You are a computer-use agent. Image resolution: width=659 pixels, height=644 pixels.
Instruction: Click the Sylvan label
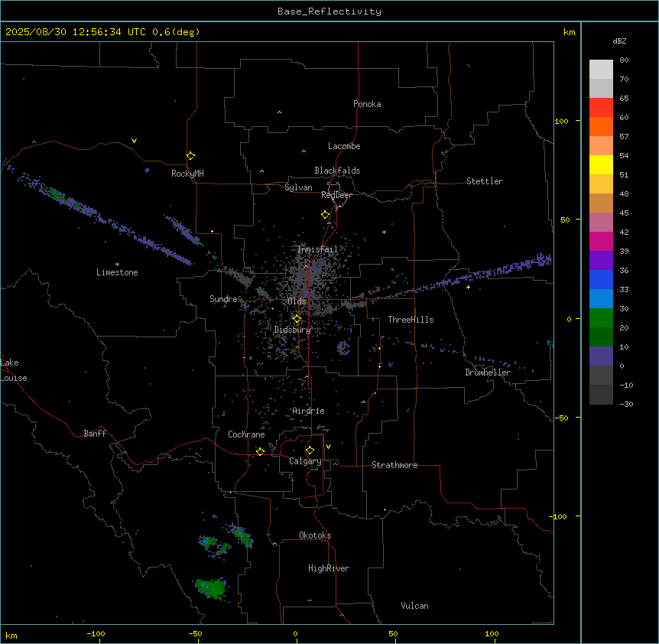click(298, 187)
